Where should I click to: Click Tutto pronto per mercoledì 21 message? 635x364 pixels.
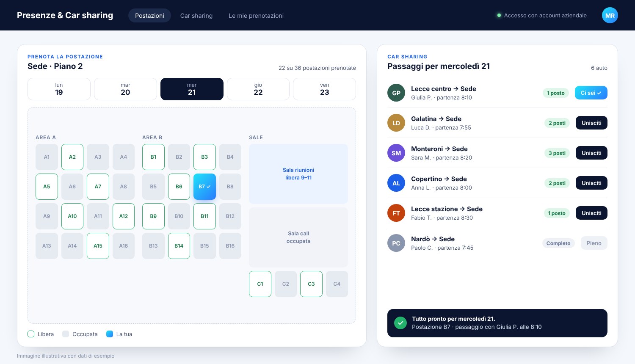tap(453, 319)
